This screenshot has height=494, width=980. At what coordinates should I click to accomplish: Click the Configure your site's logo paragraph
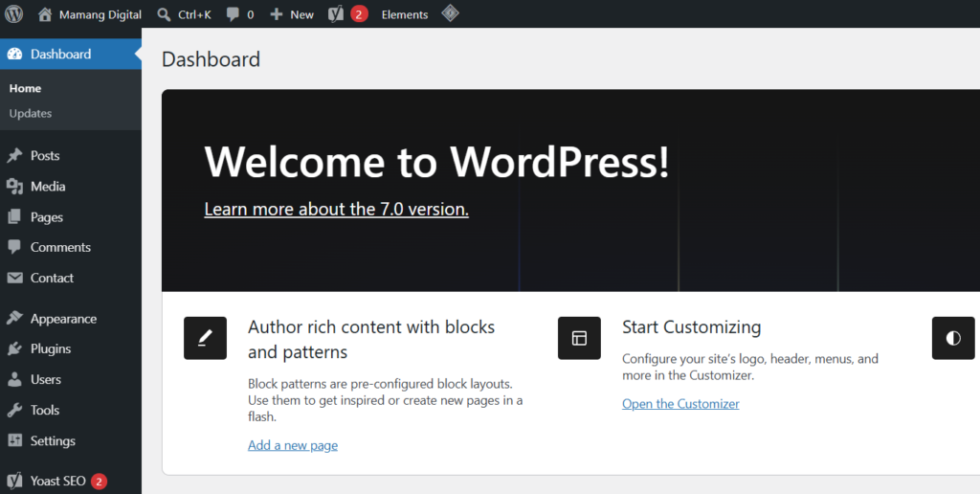click(x=750, y=367)
